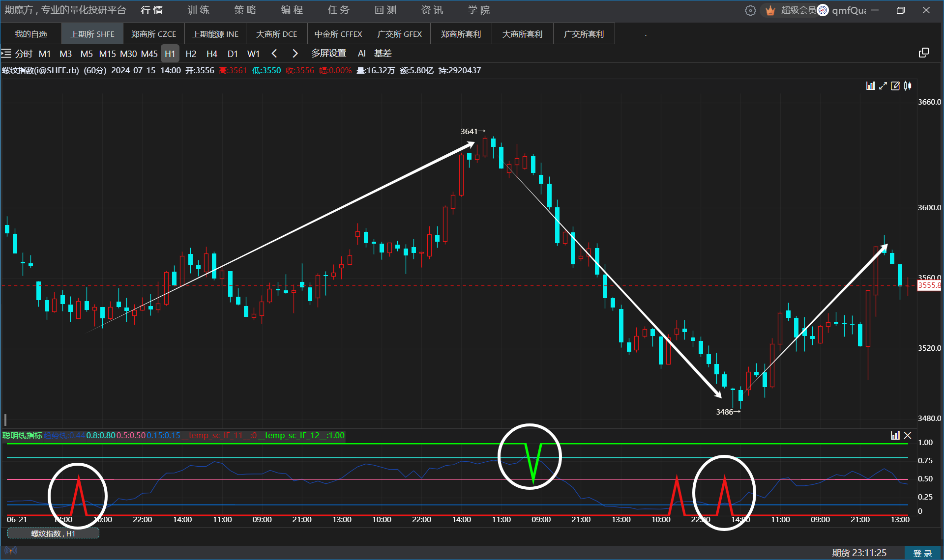The image size is (944, 560).
Task: Open 多屏设置 multi-screen settings
Action: (x=328, y=53)
